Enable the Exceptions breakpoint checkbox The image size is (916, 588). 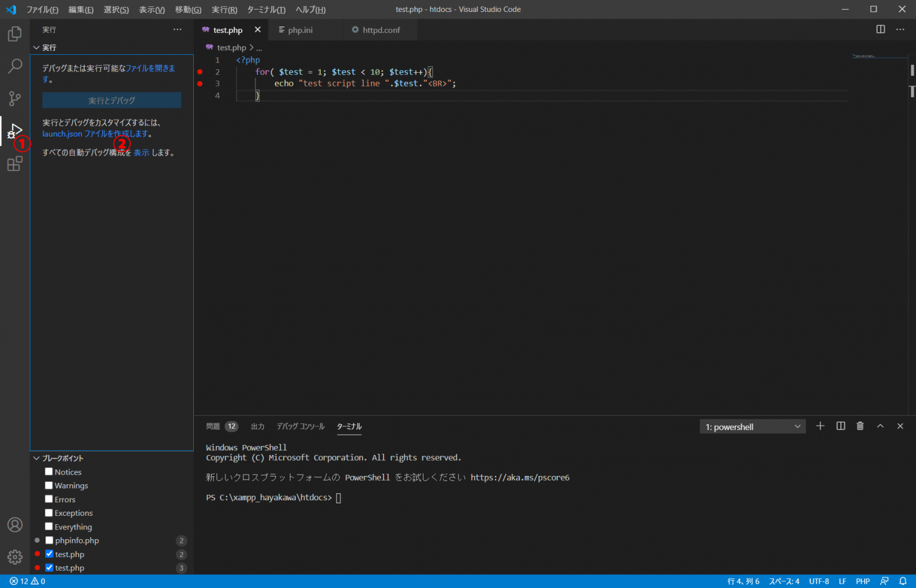point(48,513)
